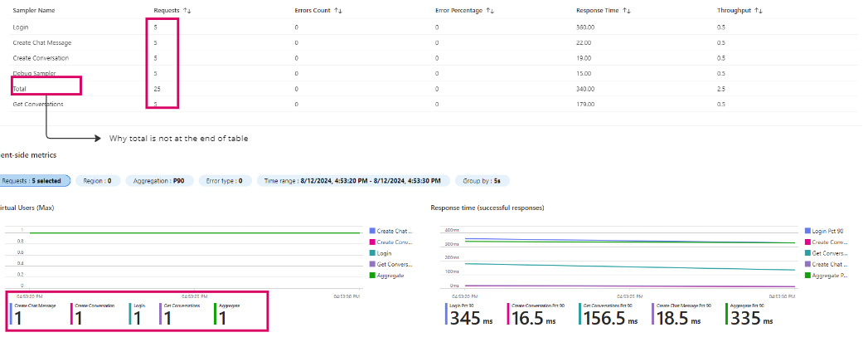Image resolution: width=868 pixels, height=352 pixels.
Task: Click the Login virtual users card
Action: [138, 314]
